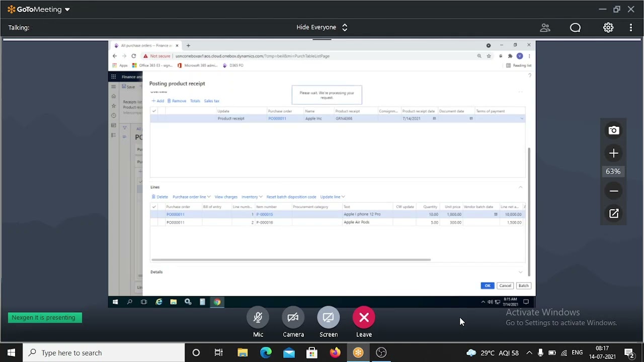Open the Sales tax menu item
This screenshot has height=362, width=644.
[211, 101]
